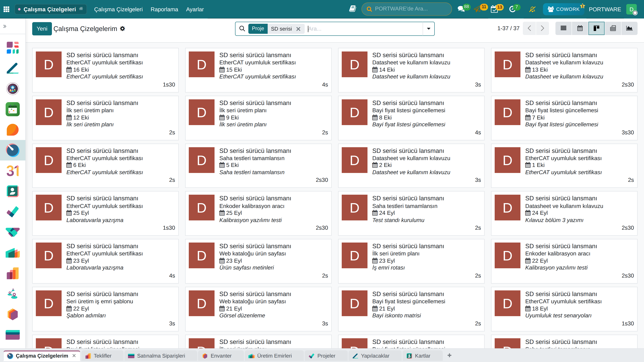Switch to pivot table view
This screenshot has height=362, width=644.
[x=613, y=28]
